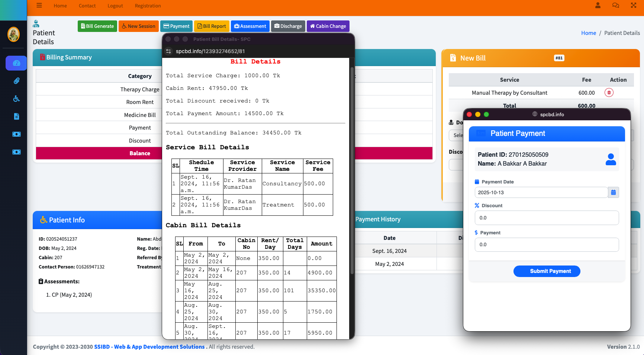Image resolution: width=644 pixels, height=355 pixels.
Task: Expand the sidebar via hamburger menu icon
Action: (x=39, y=5)
